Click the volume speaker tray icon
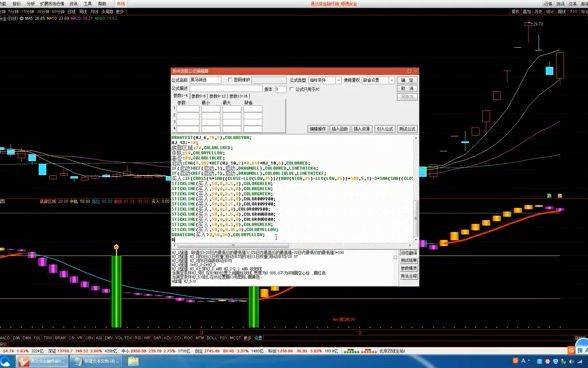Image resolution: width=588 pixels, height=368 pixels. pyautogui.click(x=571, y=362)
